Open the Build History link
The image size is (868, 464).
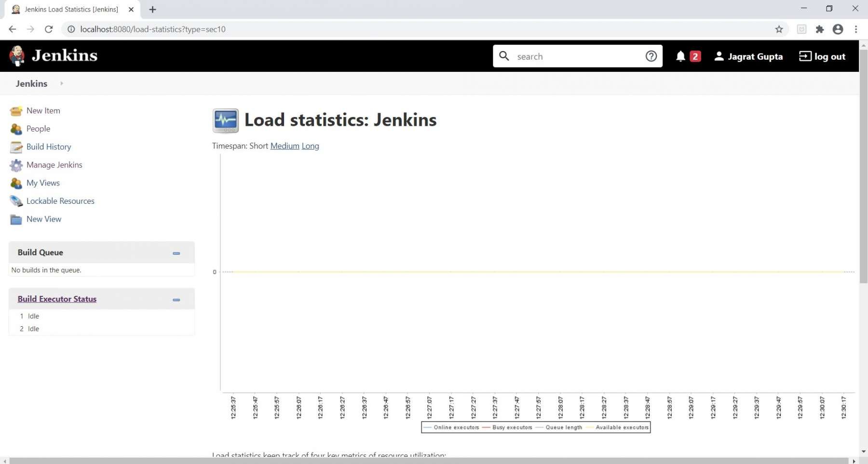pos(49,146)
